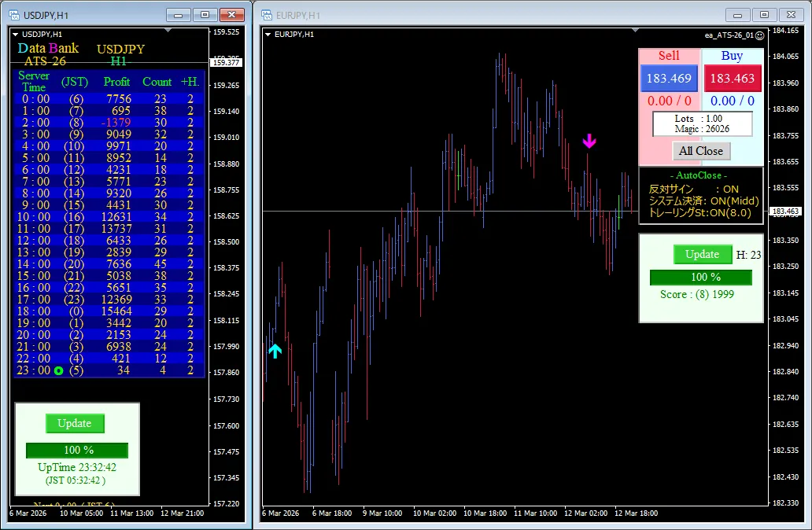Select the 23:00 row with profit 34
This screenshot has width=812, height=530.
point(109,370)
